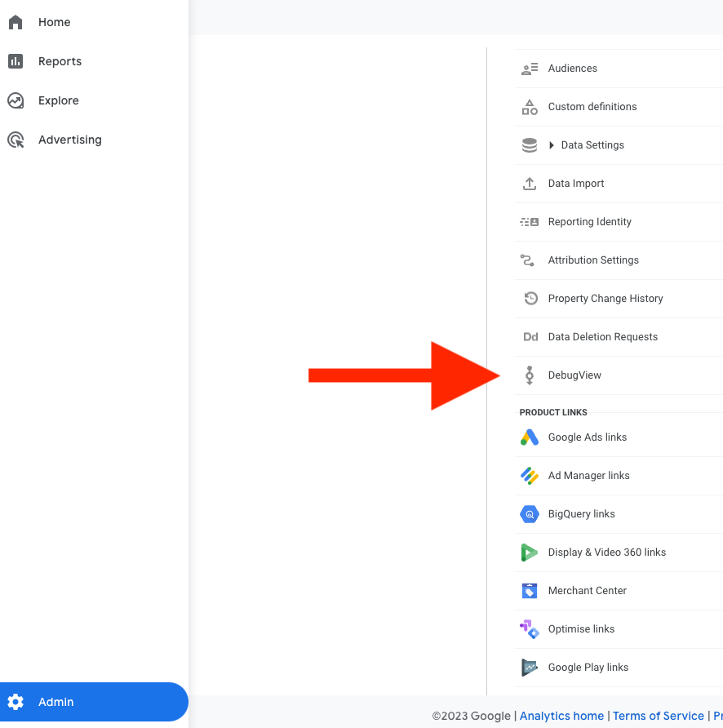The width and height of the screenshot is (723, 728).
Task: Open Property Change History
Action: pyautogui.click(x=605, y=299)
